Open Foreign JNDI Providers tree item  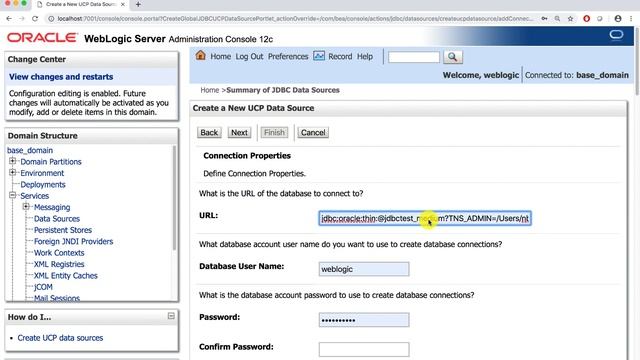73,242
